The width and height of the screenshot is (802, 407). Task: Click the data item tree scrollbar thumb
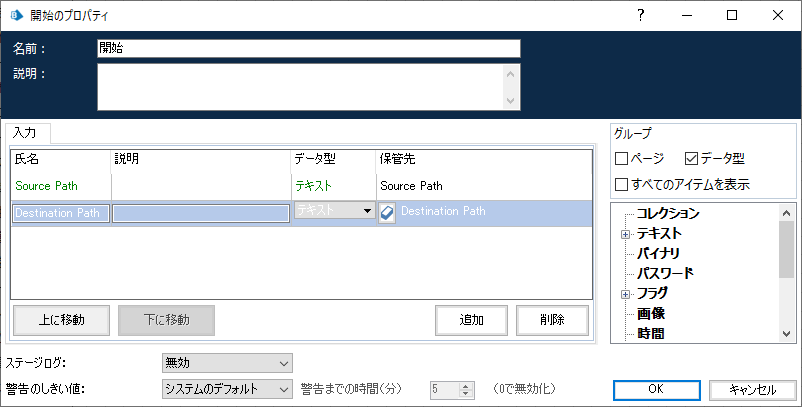tap(787, 250)
